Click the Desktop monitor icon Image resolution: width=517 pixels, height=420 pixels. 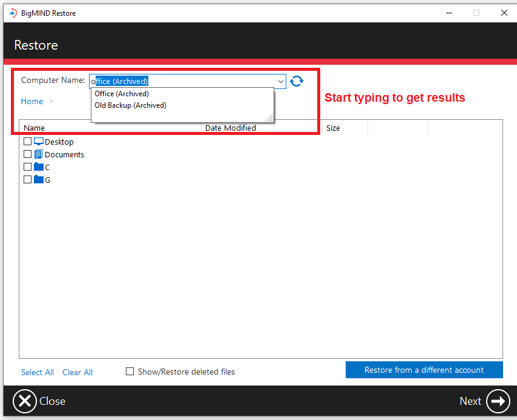point(39,142)
